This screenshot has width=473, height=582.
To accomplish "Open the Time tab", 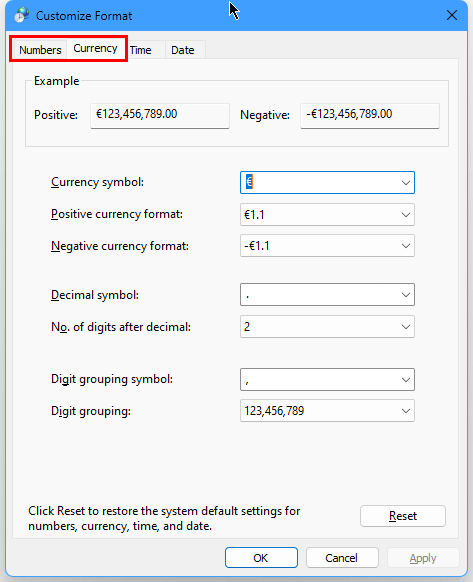I will click(x=141, y=50).
